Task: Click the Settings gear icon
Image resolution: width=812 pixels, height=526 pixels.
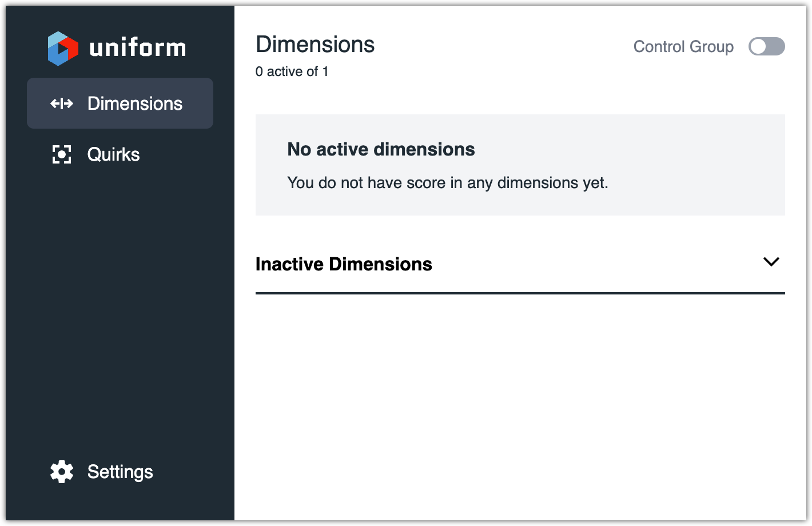Action: coord(62,472)
